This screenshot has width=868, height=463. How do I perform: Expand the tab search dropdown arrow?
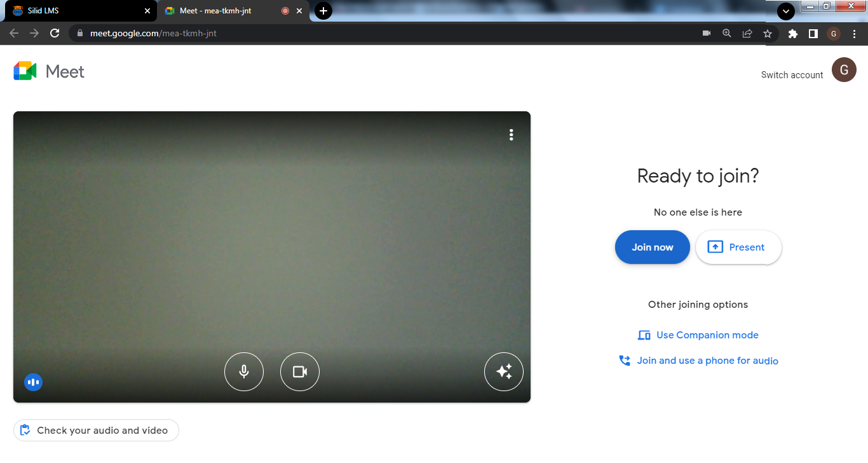click(x=786, y=11)
